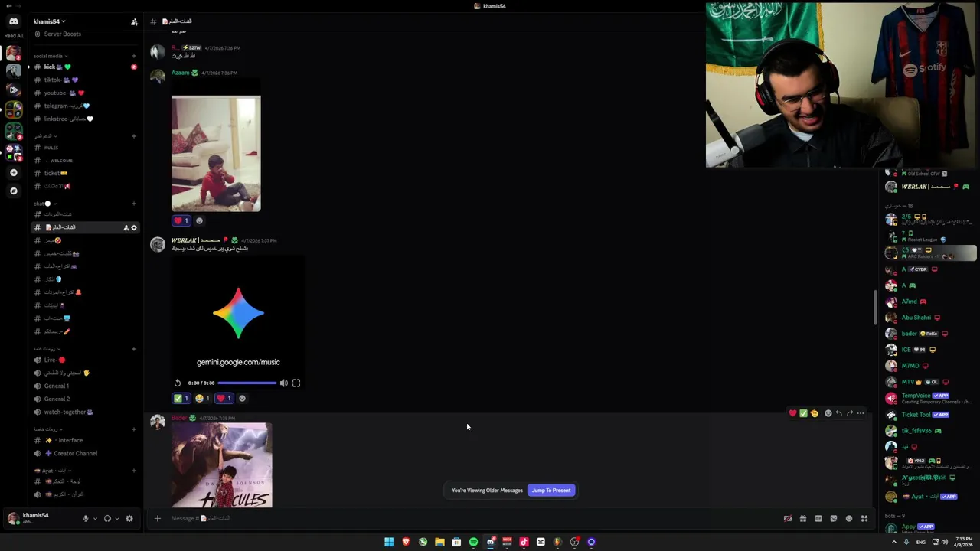Open the More options dots on hovered message

pyautogui.click(x=861, y=413)
